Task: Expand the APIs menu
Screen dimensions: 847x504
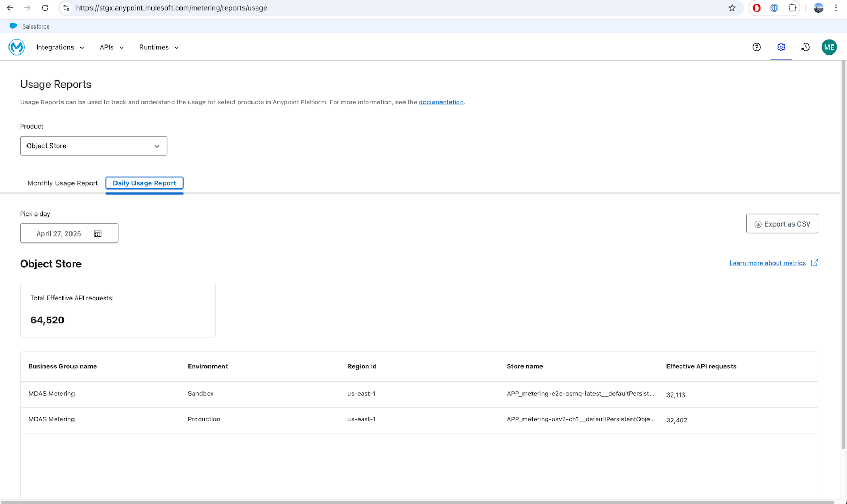Action: pos(111,47)
